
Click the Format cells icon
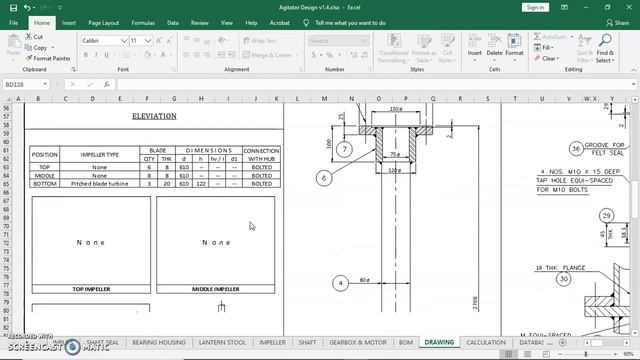(x=514, y=41)
